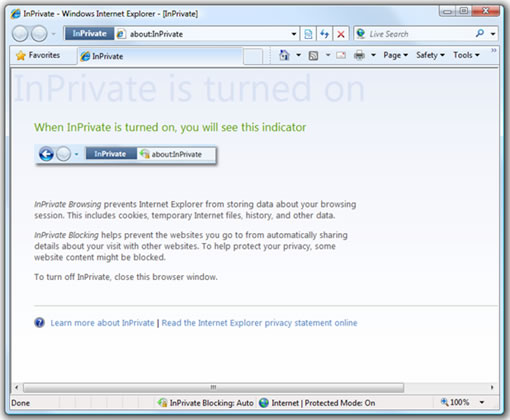This screenshot has width=510, height=420.
Task: Open a new tab button
Action: tap(253, 56)
